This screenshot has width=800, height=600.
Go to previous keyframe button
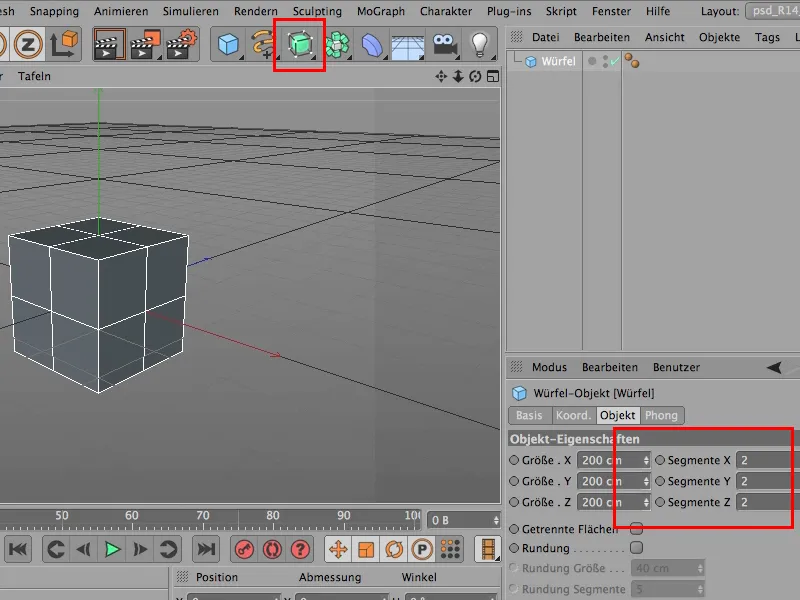(x=56, y=549)
